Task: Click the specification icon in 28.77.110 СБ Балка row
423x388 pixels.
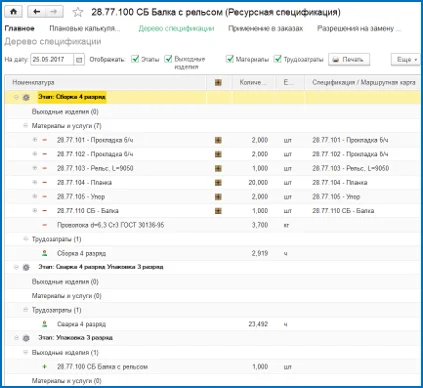Action: [218, 211]
